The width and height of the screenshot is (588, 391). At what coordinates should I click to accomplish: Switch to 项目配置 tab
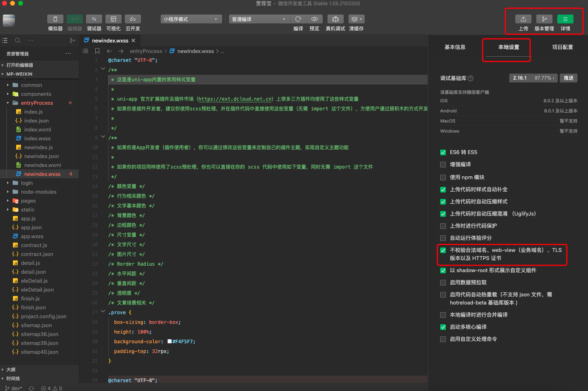pyautogui.click(x=563, y=47)
